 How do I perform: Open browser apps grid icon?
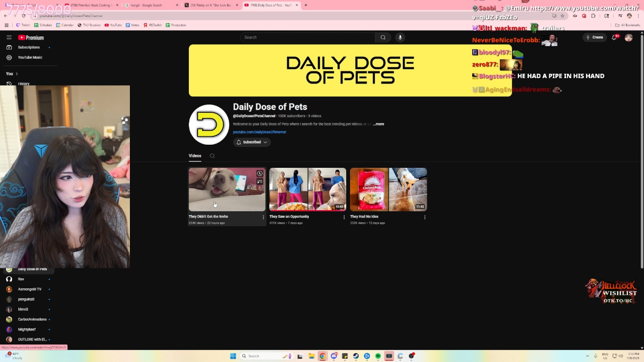click(7, 25)
